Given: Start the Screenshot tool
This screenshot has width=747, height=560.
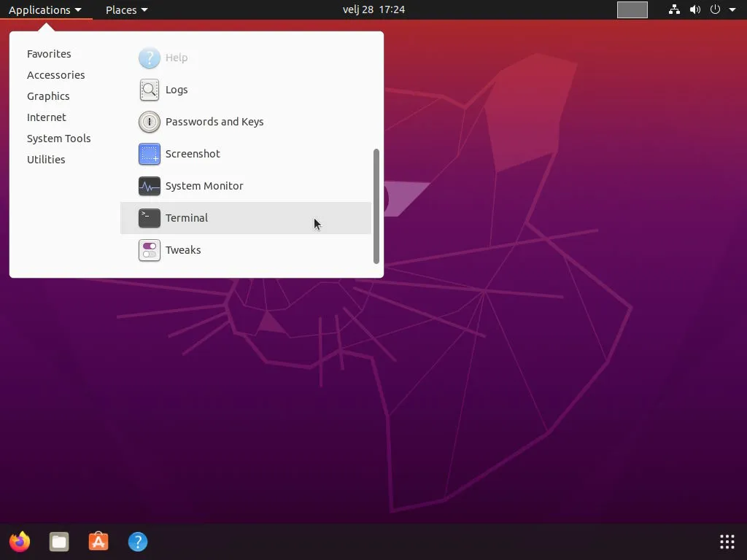Looking at the screenshot, I should (192, 154).
